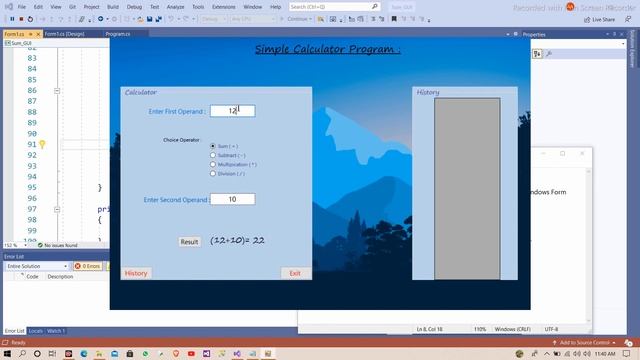
Task: Open the Debug configuration dropdown
Action: pyautogui.click(x=213, y=19)
